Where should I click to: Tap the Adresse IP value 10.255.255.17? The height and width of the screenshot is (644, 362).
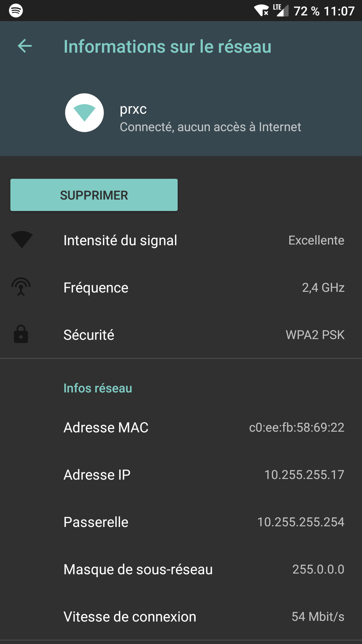303,475
